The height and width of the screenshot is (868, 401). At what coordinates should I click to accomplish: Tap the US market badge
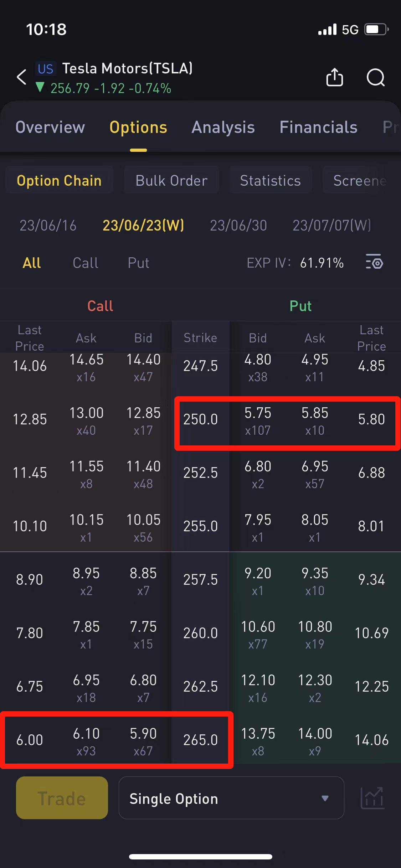coord(46,69)
